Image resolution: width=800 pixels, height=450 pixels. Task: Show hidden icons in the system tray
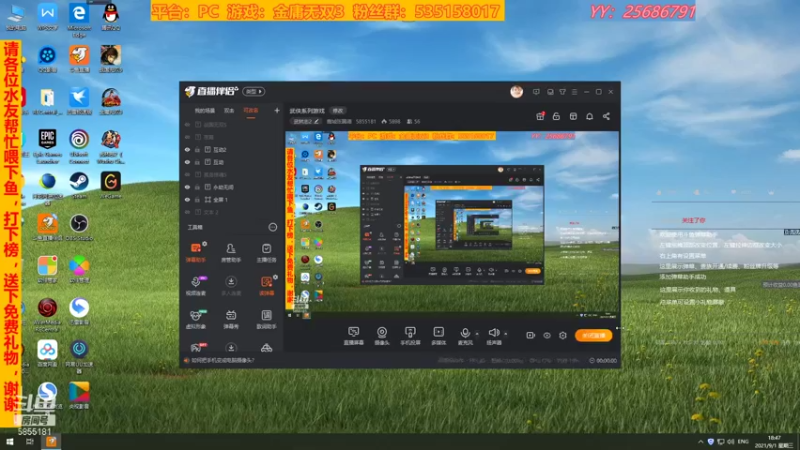click(x=701, y=442)
